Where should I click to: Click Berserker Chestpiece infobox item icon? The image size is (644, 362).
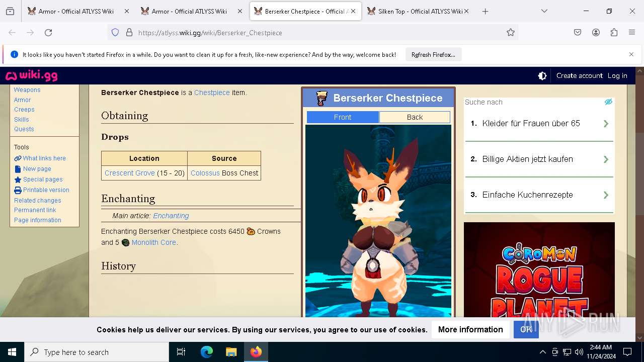(x=322, y=98)
